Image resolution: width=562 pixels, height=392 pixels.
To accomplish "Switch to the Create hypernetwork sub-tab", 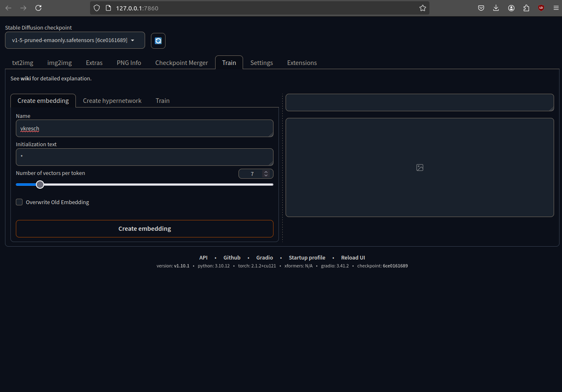I will click(112, 101).
